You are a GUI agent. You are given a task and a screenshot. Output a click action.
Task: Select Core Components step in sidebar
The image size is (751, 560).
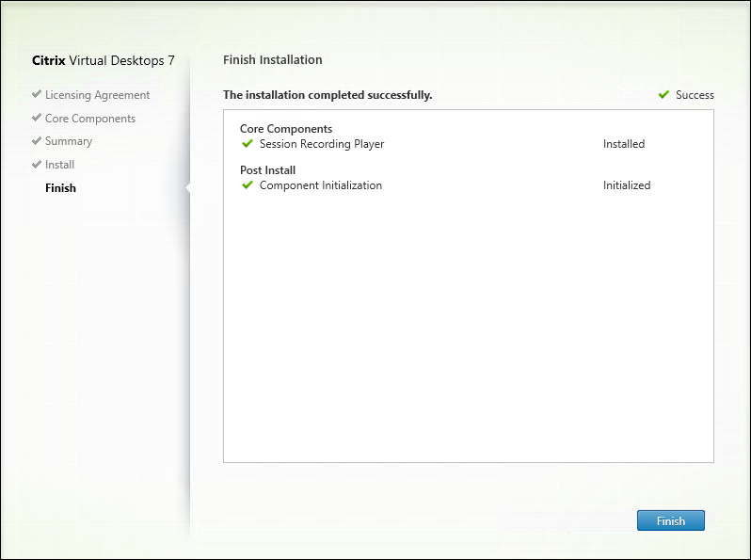(x=89, y=119)
